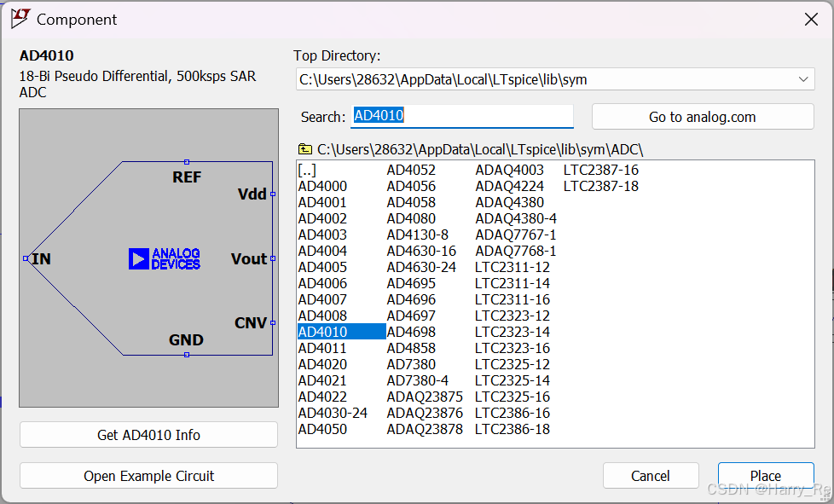Select AD4052 in the list

click(411, 170)
